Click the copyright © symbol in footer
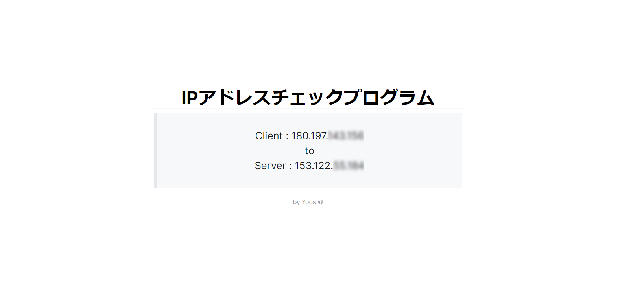Image resolution: width=644 pixels, height=303 pixels. (321, 202)
